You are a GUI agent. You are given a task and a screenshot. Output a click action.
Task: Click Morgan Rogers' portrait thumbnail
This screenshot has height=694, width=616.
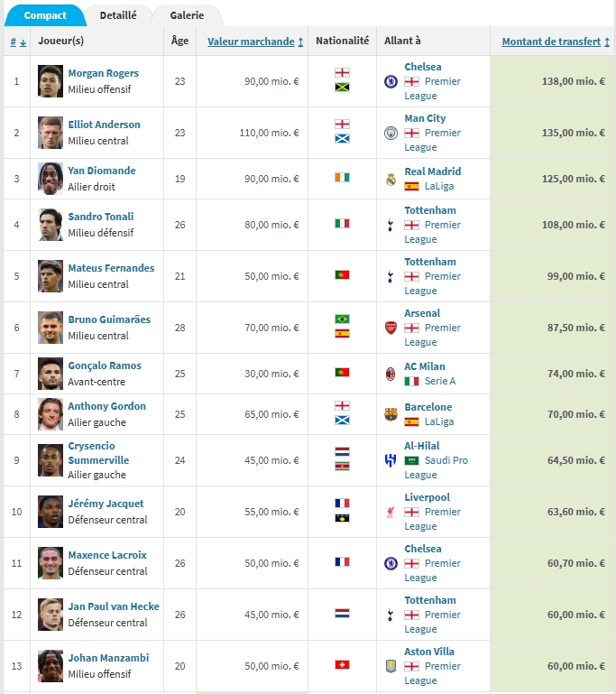[50, 81]
